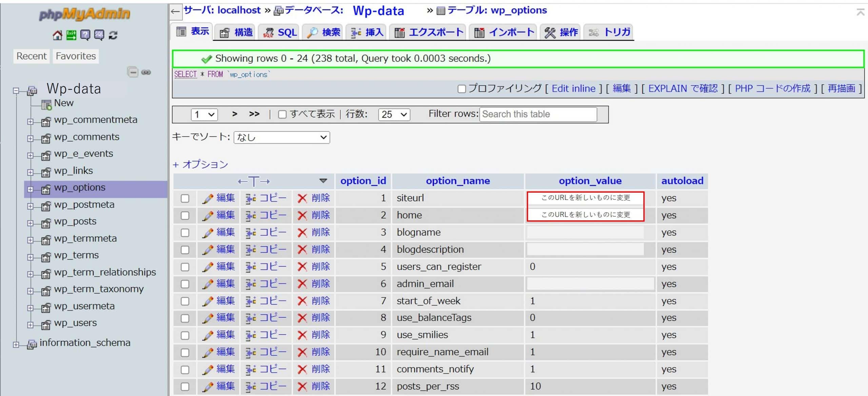Image resolution: width=868 pixels, height=396 pixels.
Task: Click the pencil edit icon for require_name_email row
Action: [207, 352]
